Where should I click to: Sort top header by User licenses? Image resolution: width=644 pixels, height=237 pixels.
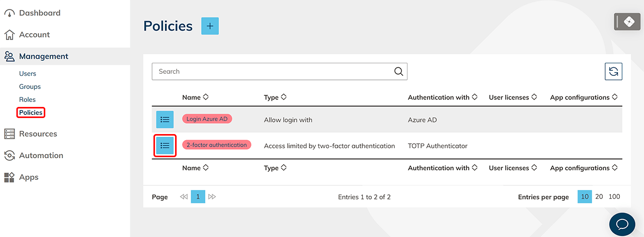point(513,97)
